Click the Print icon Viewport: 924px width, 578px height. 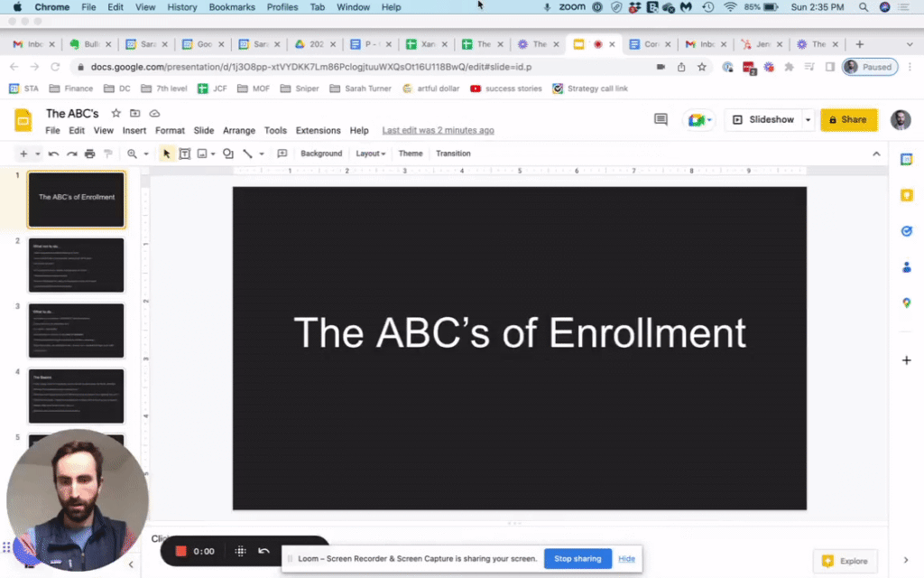[89, 154]
